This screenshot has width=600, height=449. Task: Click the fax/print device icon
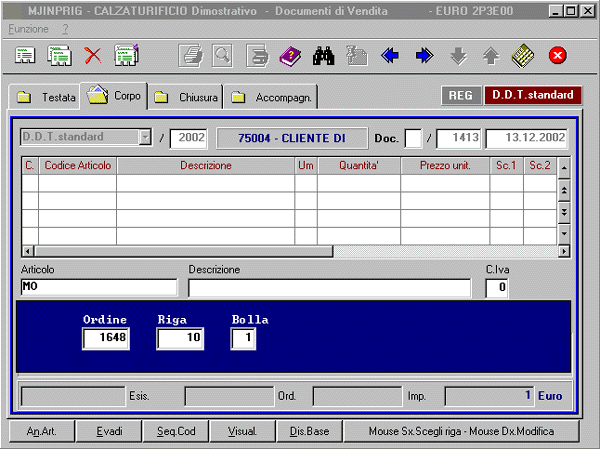[257, 56]
